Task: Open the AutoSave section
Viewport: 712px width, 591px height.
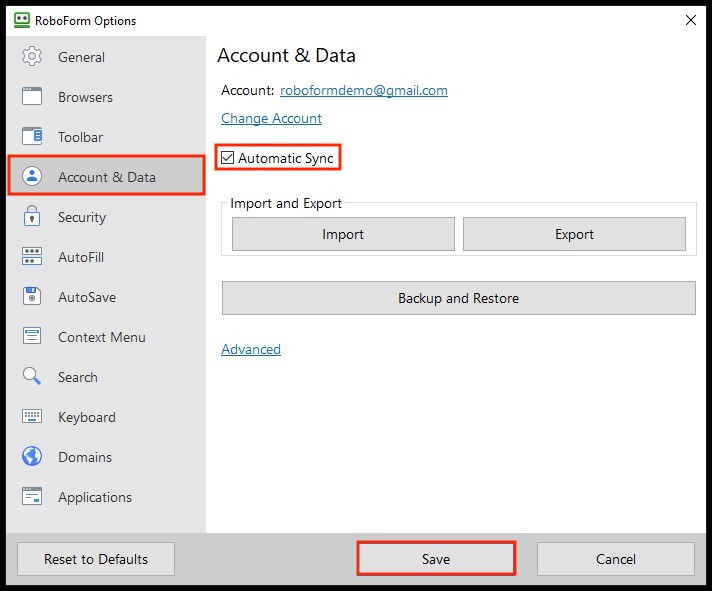Action: (x=106, y=296)
